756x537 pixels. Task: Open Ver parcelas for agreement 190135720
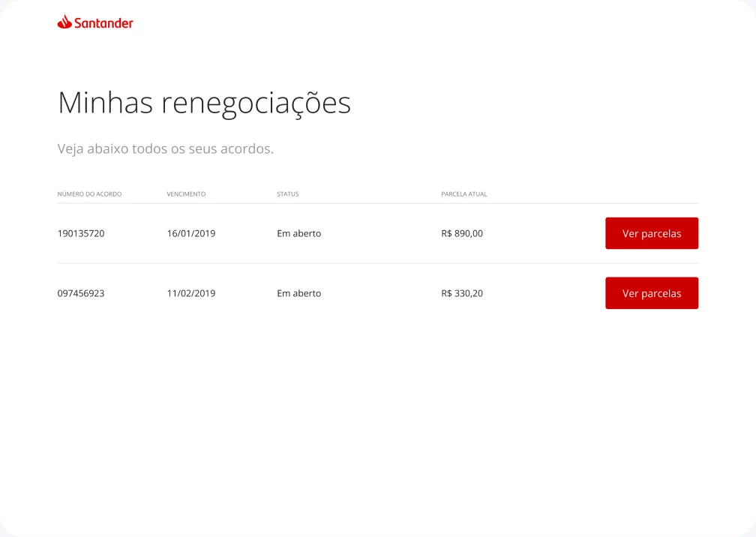(x=652, y=233)
